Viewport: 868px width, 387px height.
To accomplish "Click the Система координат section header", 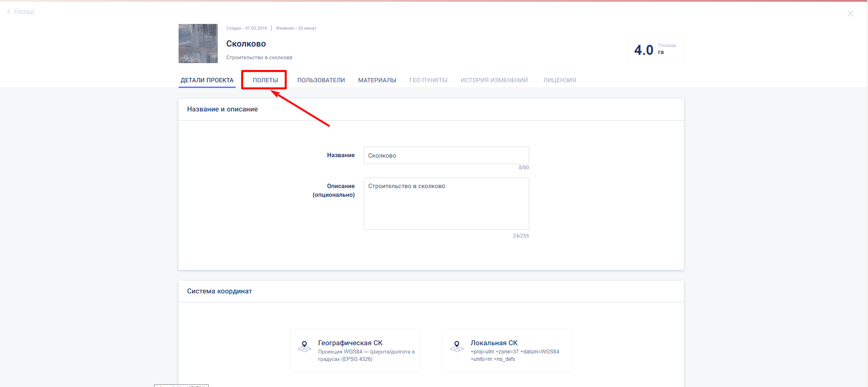I will (x=220, y=291).
